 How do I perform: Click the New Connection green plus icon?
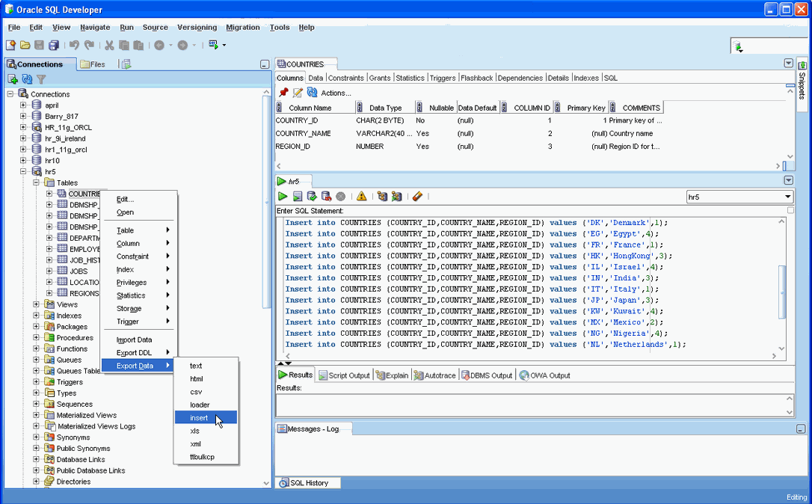[x=13, y=79]
